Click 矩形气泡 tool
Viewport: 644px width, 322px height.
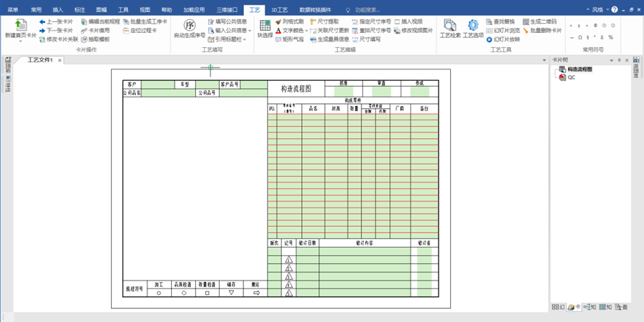pos(290,39)
